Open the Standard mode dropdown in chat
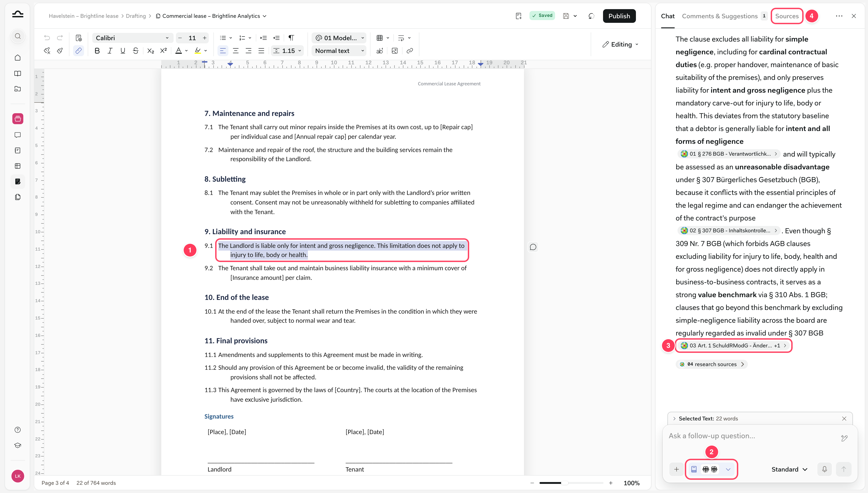This screenshot has height=493, width=868. click(x=789, y=469)
